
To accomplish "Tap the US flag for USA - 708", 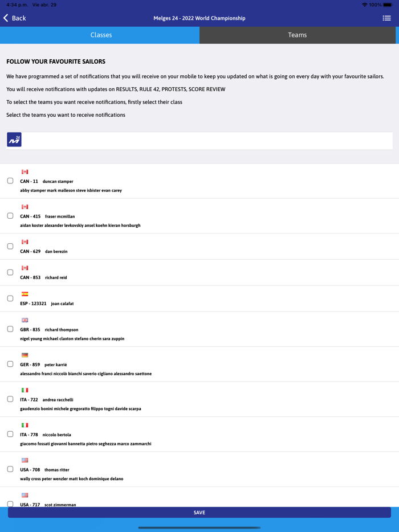I will (x=25, y=460).
